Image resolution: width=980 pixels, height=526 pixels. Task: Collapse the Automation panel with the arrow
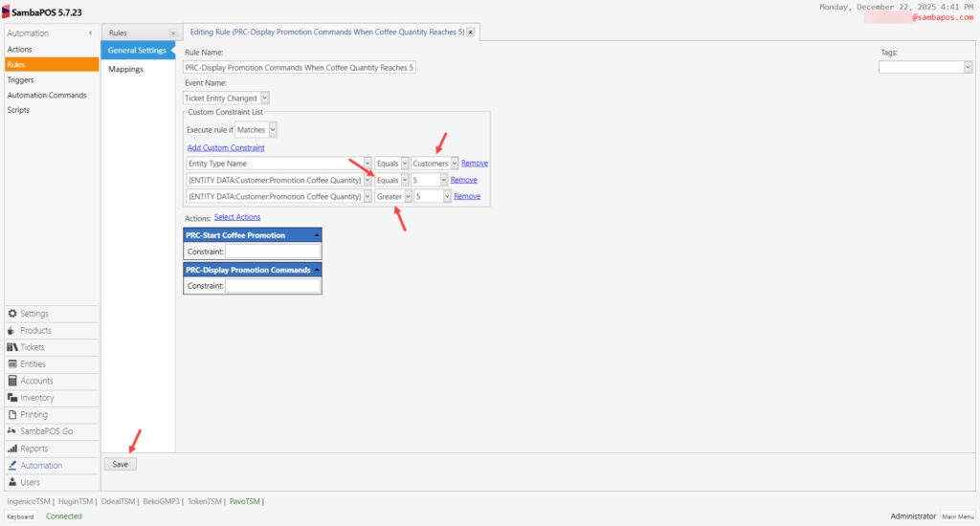pos(91,33)
